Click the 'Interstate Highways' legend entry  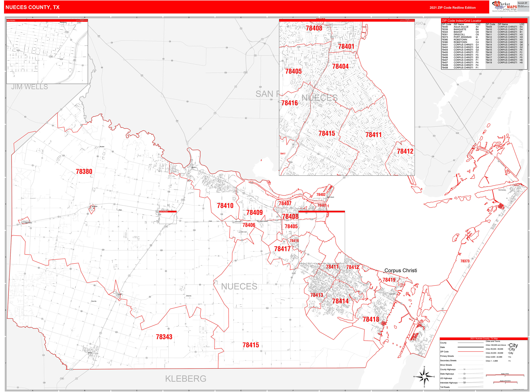point(449,383)
